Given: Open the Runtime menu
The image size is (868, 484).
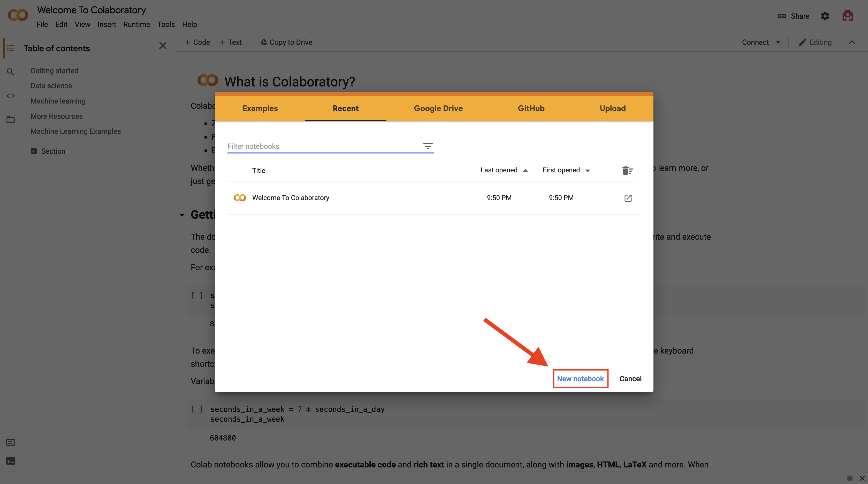Looking at the screenshot, I should click(136, 24).
